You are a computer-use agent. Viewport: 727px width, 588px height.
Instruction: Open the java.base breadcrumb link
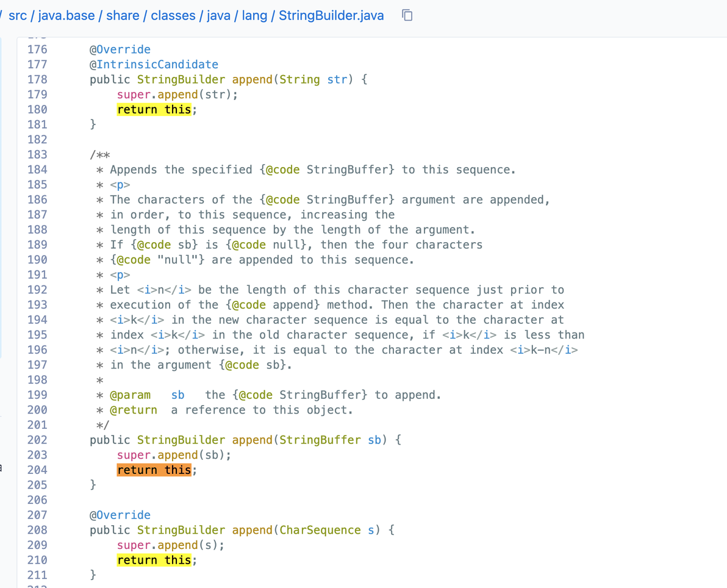(66, 16)
